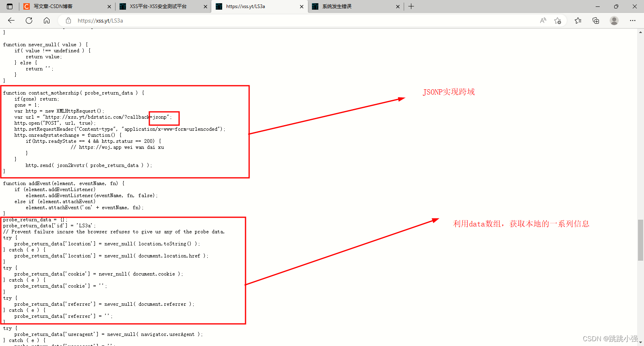
Task: Click the 'http.onreadystatechange = function()' line
Action: coord(68,135)
